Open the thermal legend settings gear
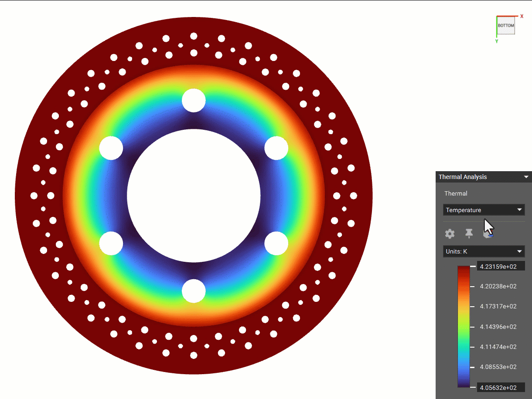 450,234
